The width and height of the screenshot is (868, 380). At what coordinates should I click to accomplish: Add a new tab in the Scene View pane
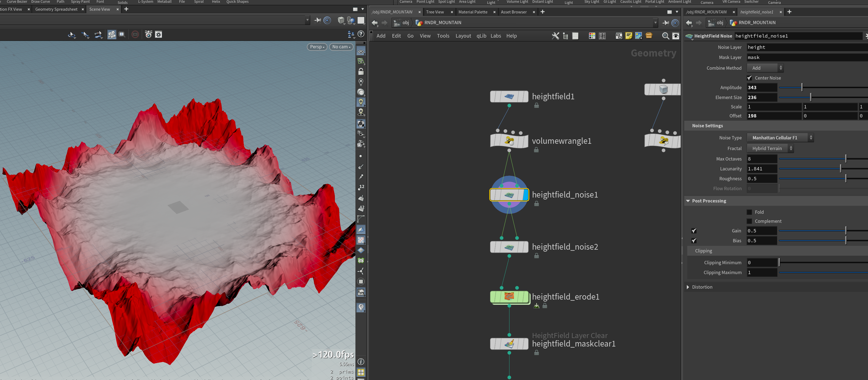click(126, 9)
